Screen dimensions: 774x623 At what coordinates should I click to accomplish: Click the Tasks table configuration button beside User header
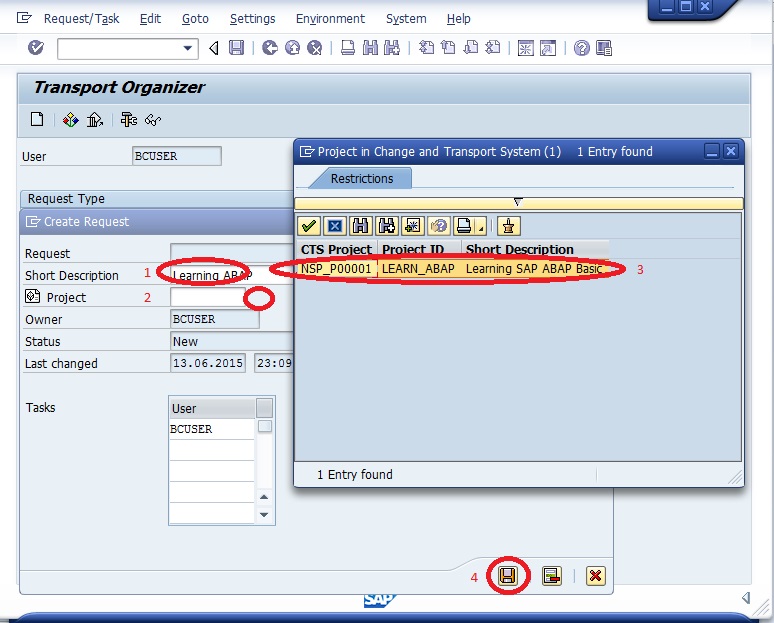[265, 408]
